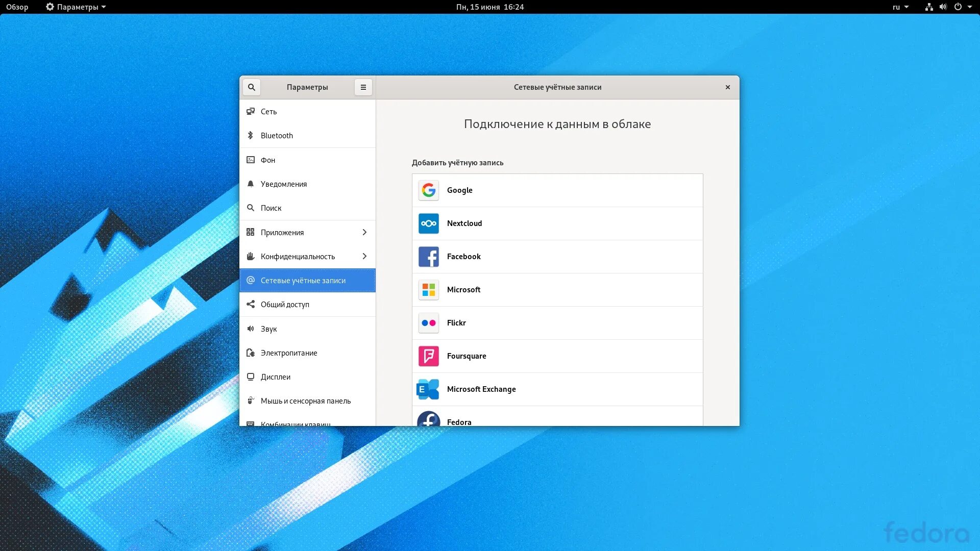Select the Foursquare account icon
The height and width of the screenshot is (551, 980).
point(429,356)
